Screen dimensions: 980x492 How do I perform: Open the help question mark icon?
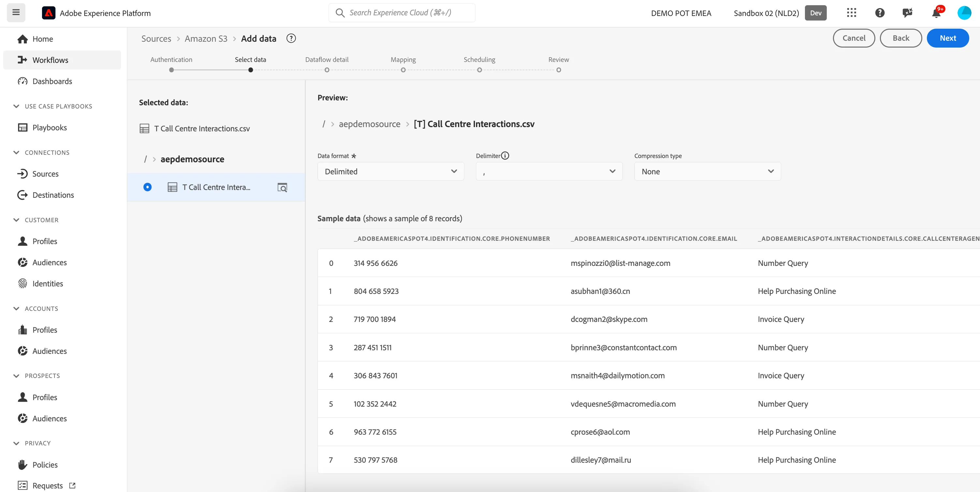click(880, 13)
